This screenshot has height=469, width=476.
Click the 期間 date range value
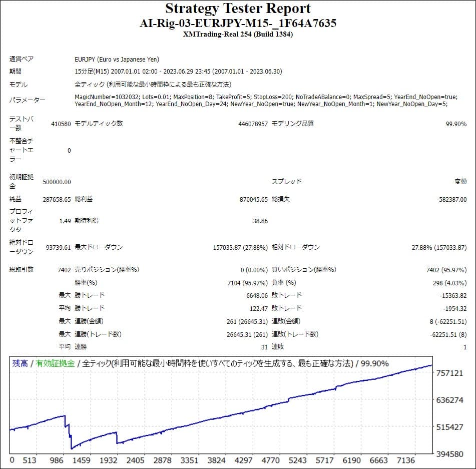pyautogui.click(x=178, y=72)
